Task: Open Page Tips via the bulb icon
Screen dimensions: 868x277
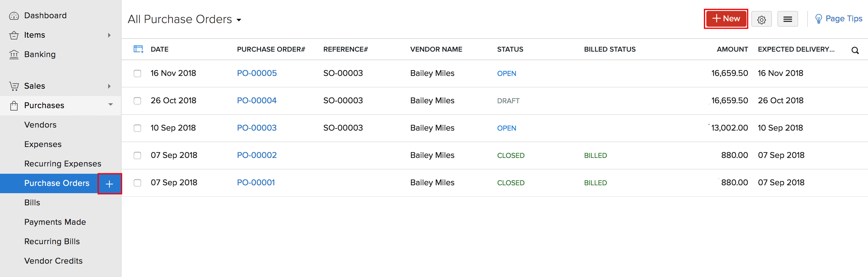Action: click(x=819, y=19)
